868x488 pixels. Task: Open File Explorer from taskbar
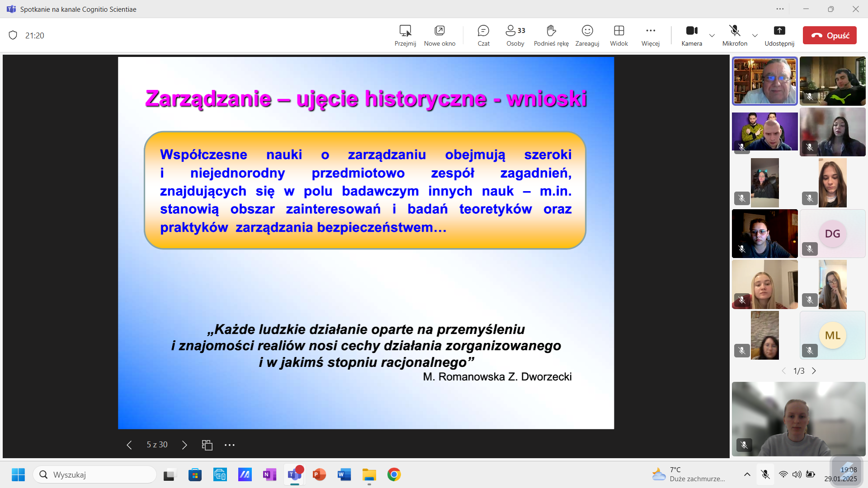click(x=369, y=475)
